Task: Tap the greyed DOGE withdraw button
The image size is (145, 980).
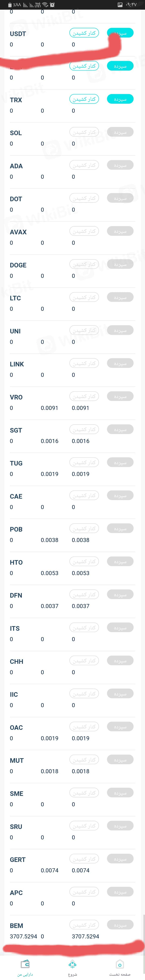Action: (x=84, y=264)
